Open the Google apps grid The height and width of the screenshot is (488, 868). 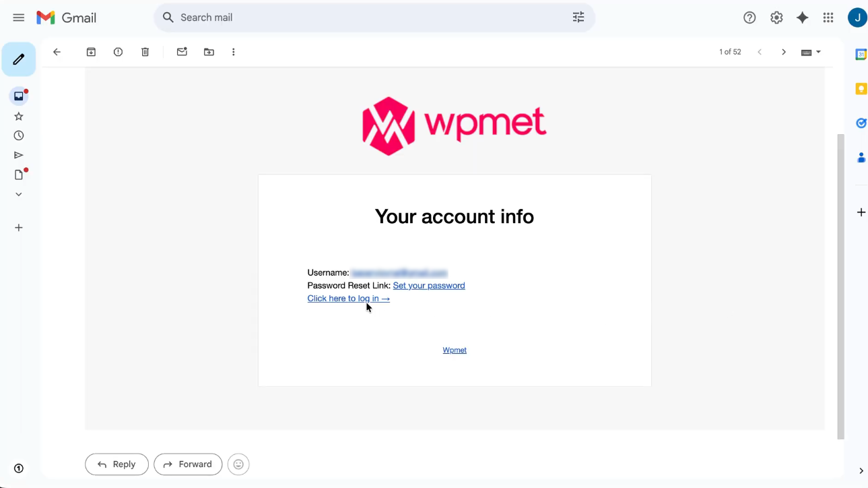point(828,18)
